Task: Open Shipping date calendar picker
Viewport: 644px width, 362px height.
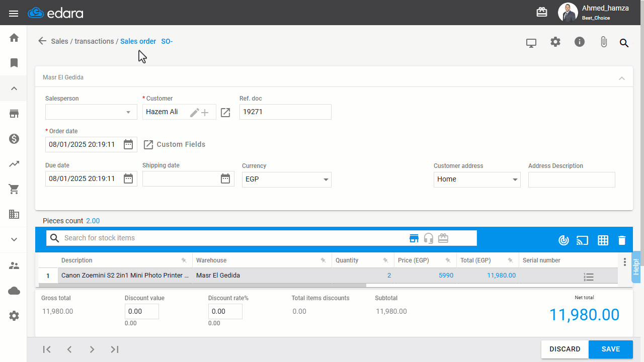Action: click(x=225, y=178)
